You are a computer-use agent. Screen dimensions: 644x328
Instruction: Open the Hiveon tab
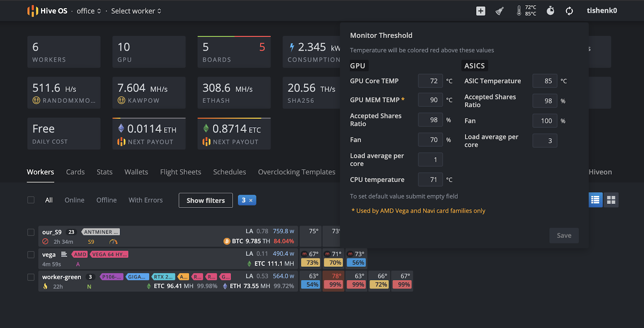[x=600, y=172]
